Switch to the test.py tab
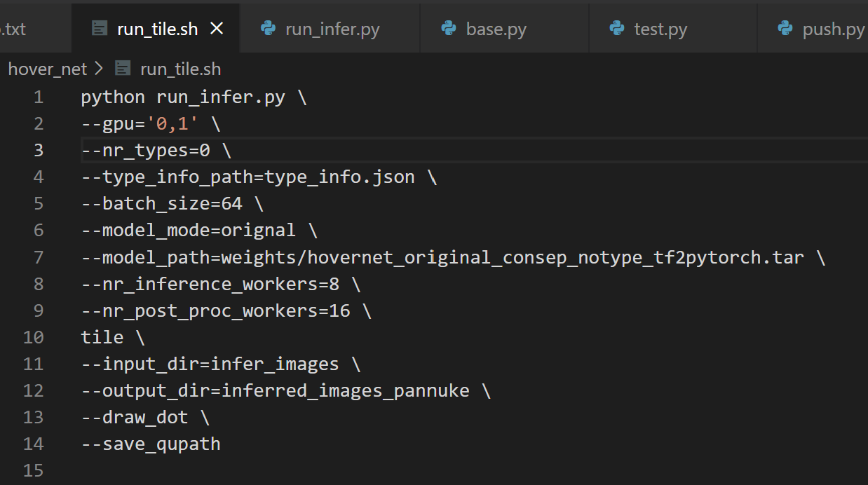The width and height of the screenshot is (868, 485). click(x=660, y=28)
